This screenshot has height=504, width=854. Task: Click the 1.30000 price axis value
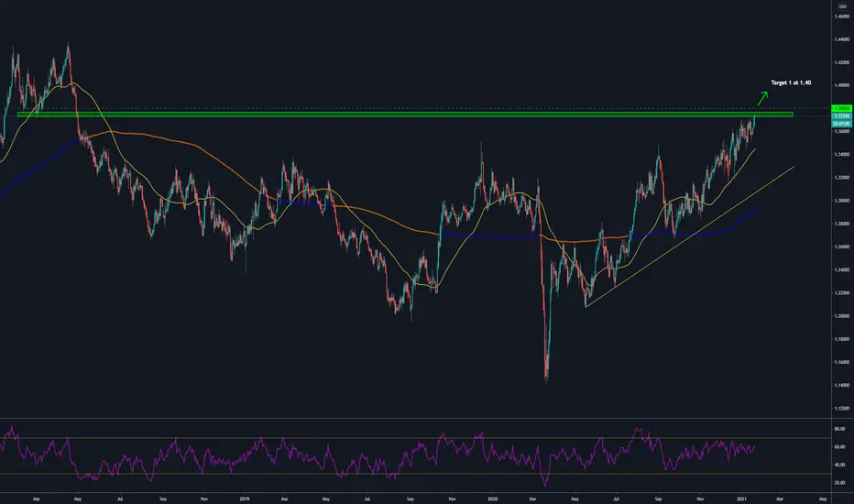(842, 201)
